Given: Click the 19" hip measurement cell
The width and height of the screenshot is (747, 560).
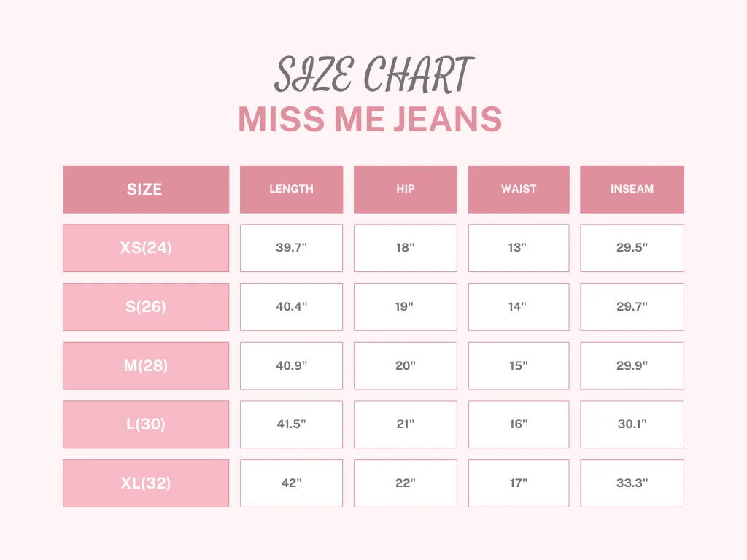Looking at the screenshot, I should pyautogui.click(x=405, y=307).
